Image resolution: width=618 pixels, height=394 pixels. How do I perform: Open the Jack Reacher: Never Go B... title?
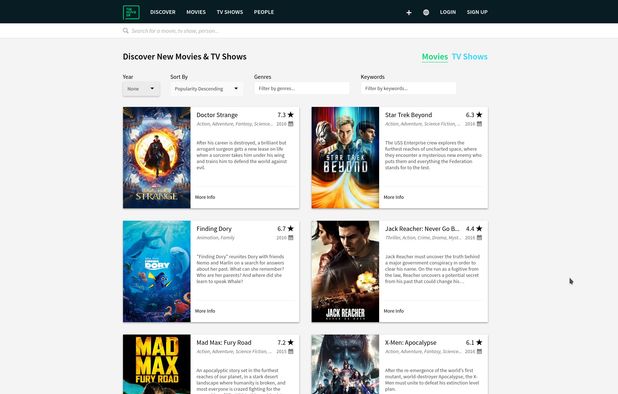click(x=422, y=229)
